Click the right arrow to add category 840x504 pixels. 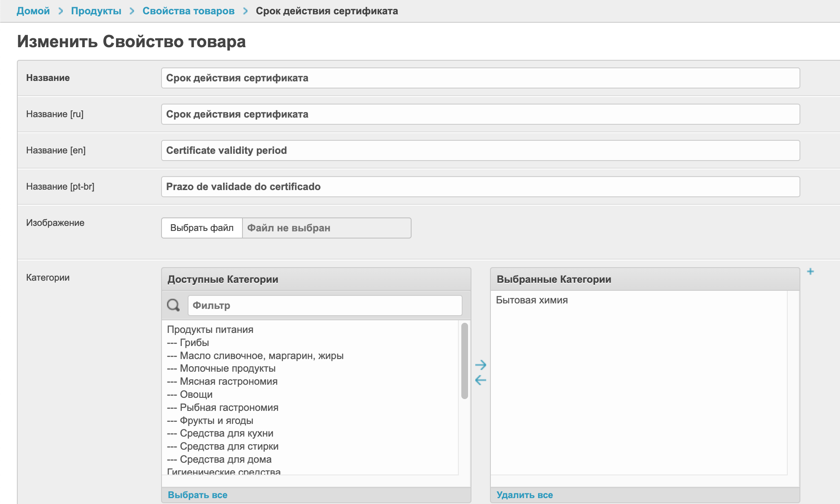[480, 365]
